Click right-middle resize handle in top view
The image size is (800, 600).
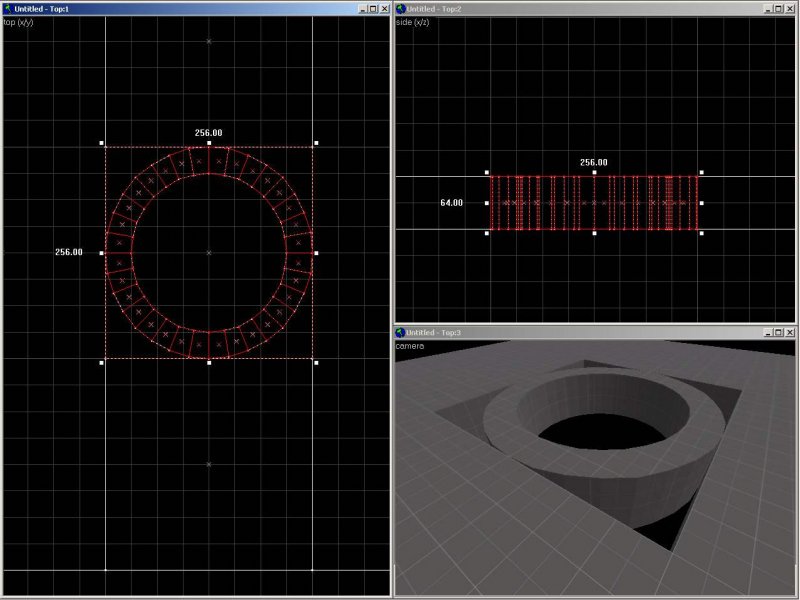[316, 253]
